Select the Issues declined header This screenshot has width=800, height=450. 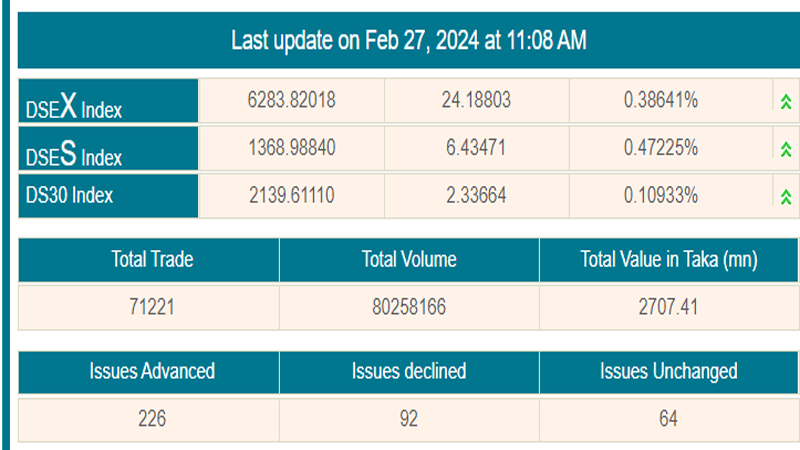click(x=408, y=371)
